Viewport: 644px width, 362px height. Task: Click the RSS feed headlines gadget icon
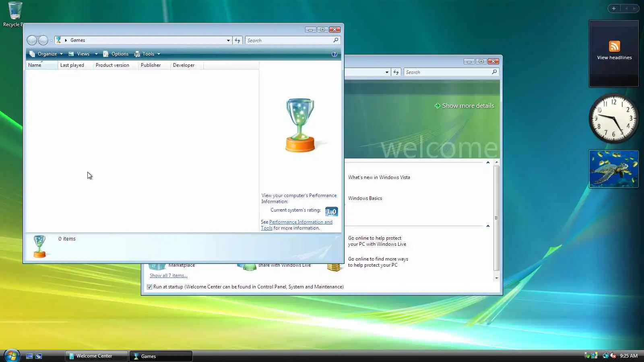point(614,46)
